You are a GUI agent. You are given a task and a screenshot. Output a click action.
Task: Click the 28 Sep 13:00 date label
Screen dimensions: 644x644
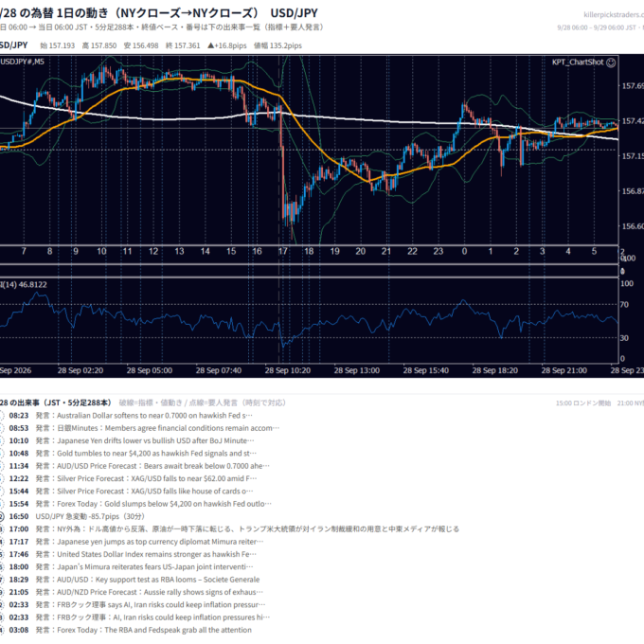coord(357,370)
